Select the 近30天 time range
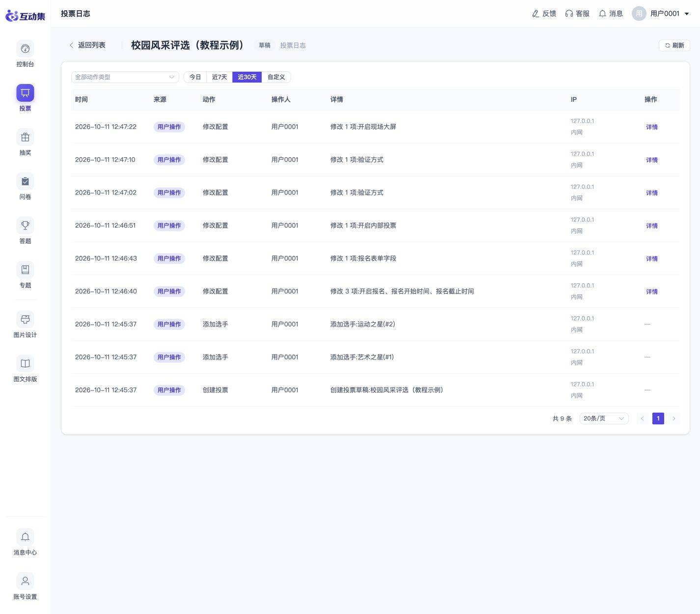 (247, 77)
